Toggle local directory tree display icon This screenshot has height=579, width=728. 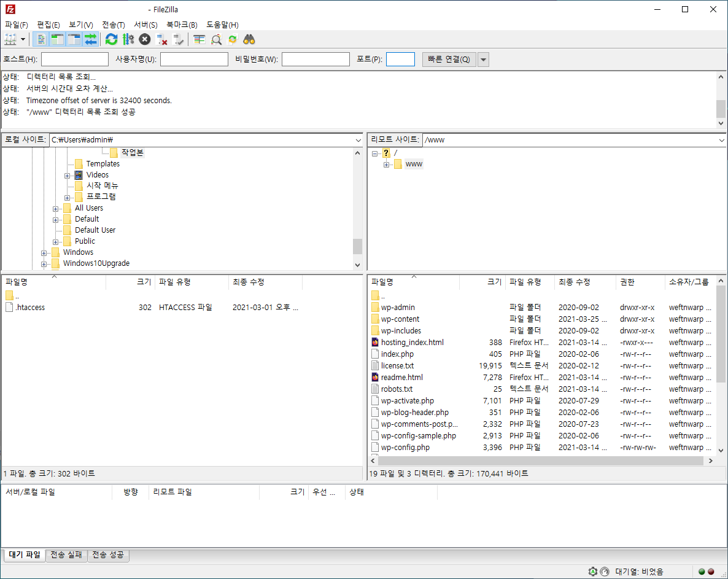pos(57,39)
